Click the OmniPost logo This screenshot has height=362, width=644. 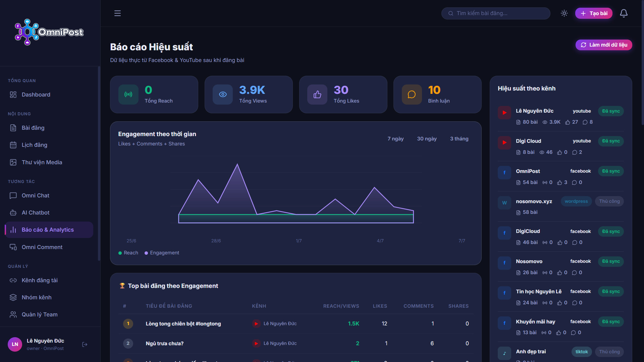tap(49, 32)
